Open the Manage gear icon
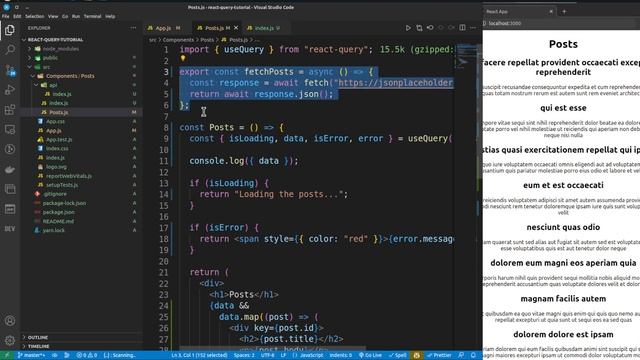Image resolution: width=640 pixels, height=360 pixels. point(10,340)
